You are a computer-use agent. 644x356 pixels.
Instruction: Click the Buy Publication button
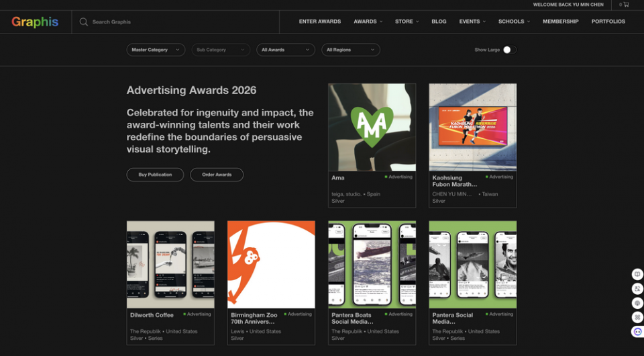155,175
